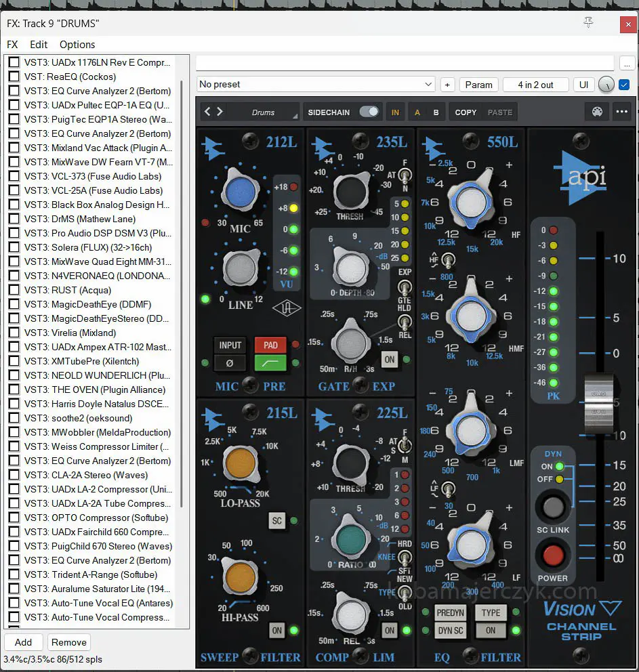
Task: Open the Options menu
Action: point(77,45)
